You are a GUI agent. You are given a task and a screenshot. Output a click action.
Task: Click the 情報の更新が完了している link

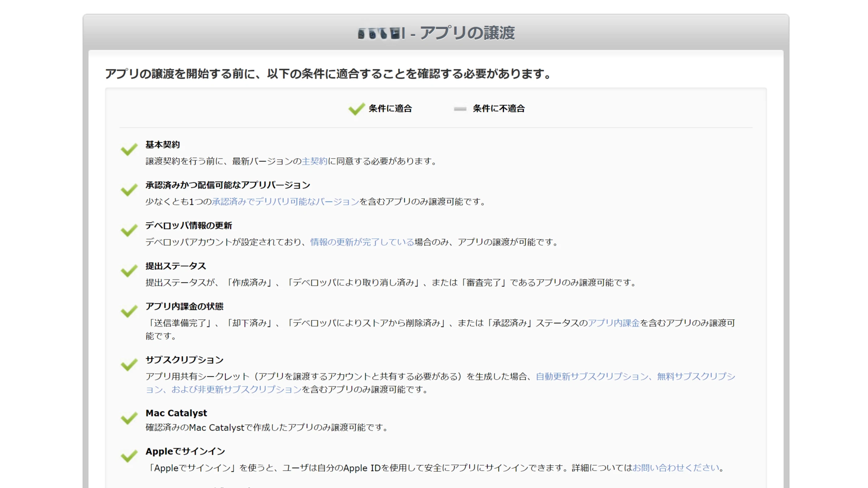[x=361, y=242]
